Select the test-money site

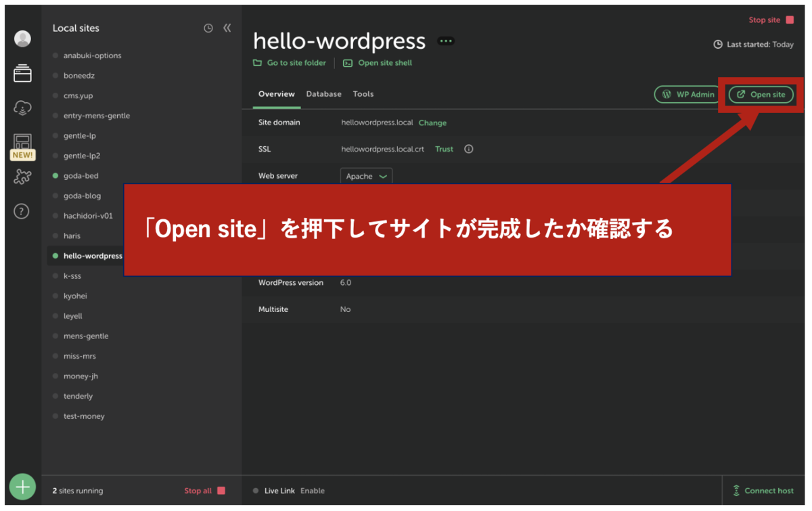pos(84,416)
